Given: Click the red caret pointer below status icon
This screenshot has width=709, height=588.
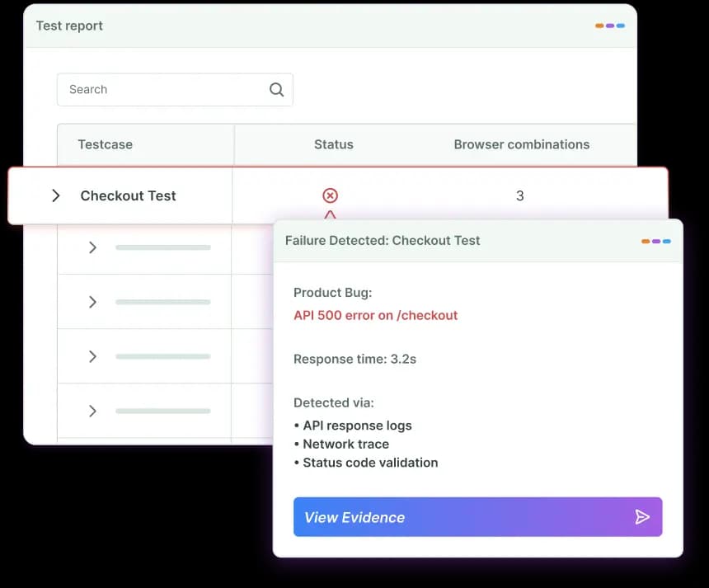Looking at the screenshot, I should [x=330, y=214].
